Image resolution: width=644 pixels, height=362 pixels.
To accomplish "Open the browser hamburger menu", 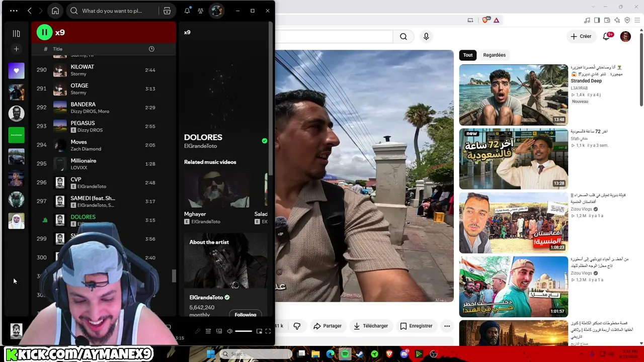I will coord(637,20).
